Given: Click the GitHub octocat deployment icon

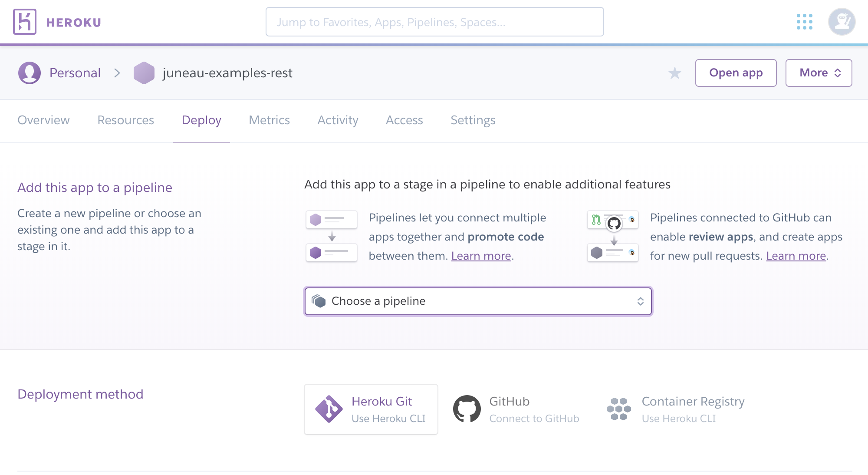Looking at the screenshot, I should coord(467,409).
